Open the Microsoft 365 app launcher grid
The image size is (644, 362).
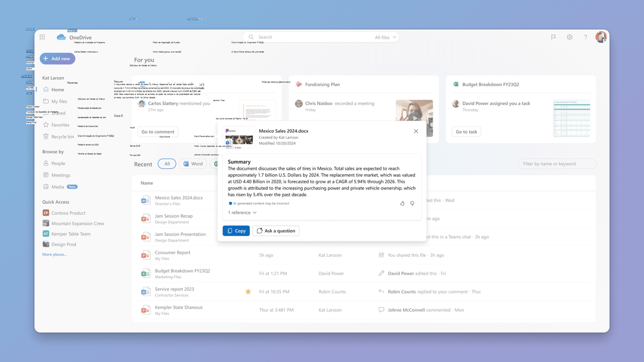[x=42, y=37]
